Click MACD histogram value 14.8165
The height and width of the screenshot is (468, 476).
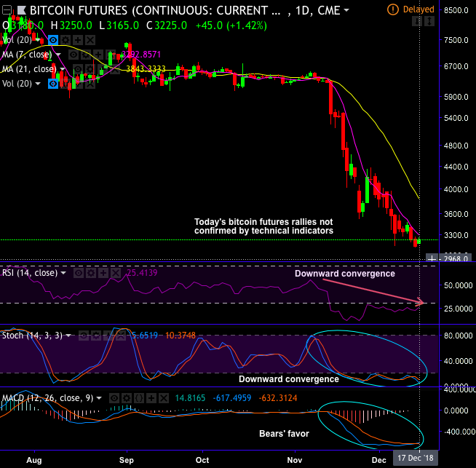point(190,398)
